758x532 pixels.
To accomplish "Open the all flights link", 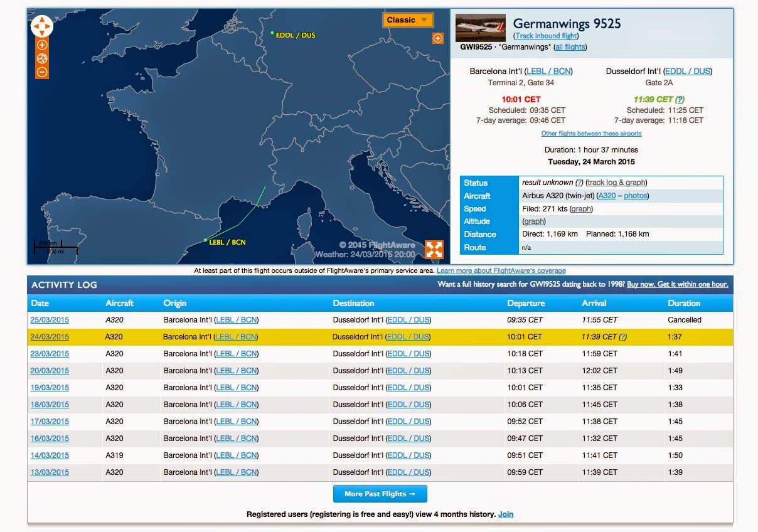I will click(x=570, y=47).
